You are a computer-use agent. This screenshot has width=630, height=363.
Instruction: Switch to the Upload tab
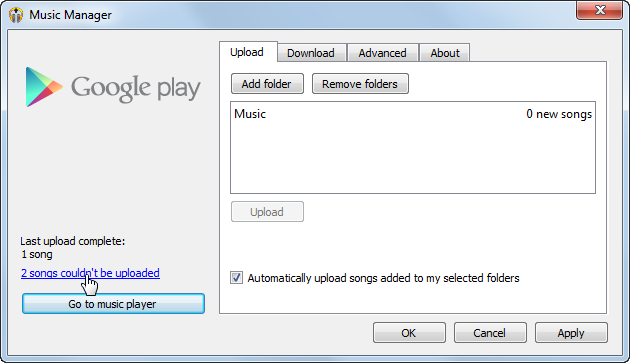click(x=247, y=52)
